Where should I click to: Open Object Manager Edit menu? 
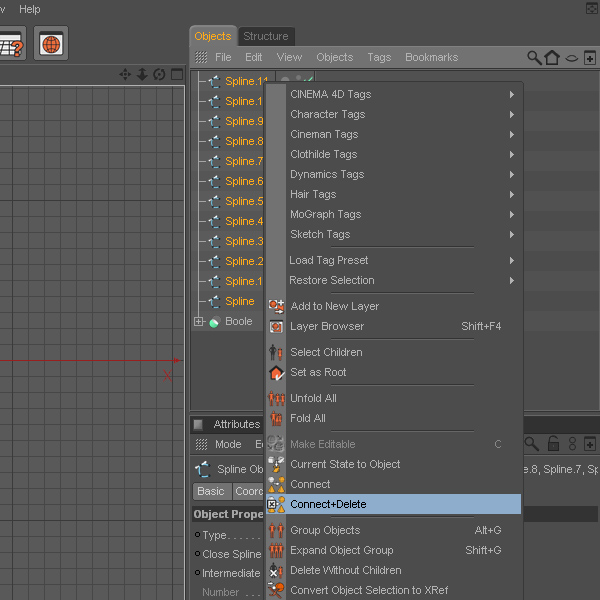pyautogui.click(x=253, y=57)
